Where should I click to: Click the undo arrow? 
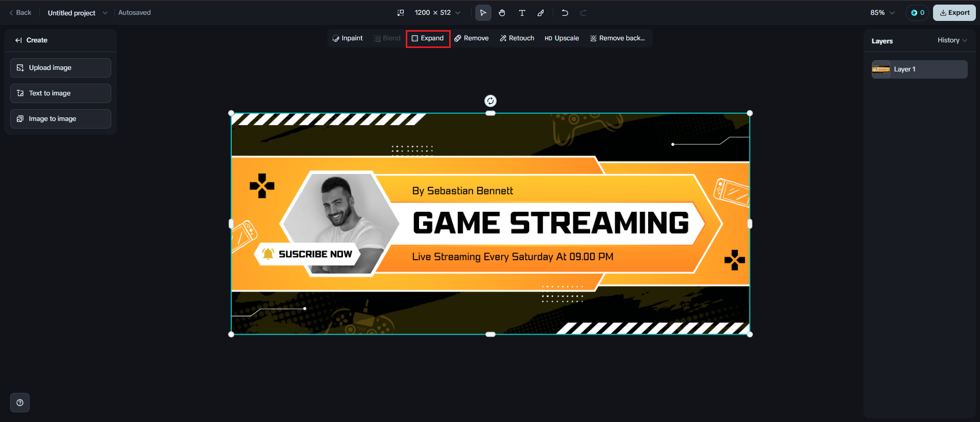[x=565, y=13]
